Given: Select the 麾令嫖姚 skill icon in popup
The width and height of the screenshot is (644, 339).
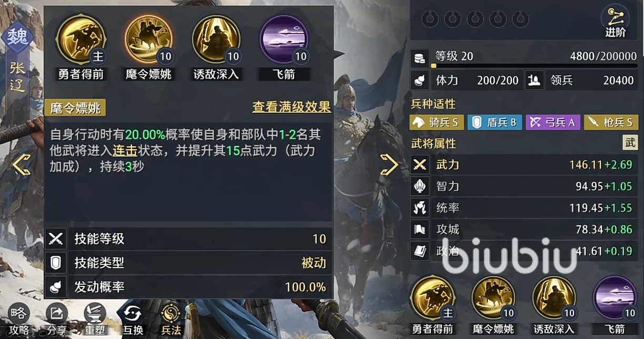Looking at the screenshot, I should [x=149, y=39].
